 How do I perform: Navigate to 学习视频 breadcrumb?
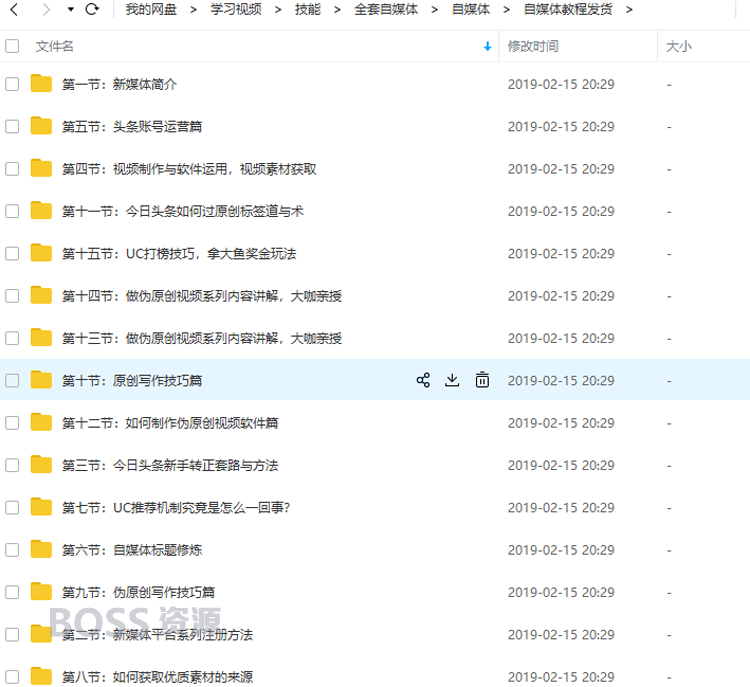click(x=236, y=9)
